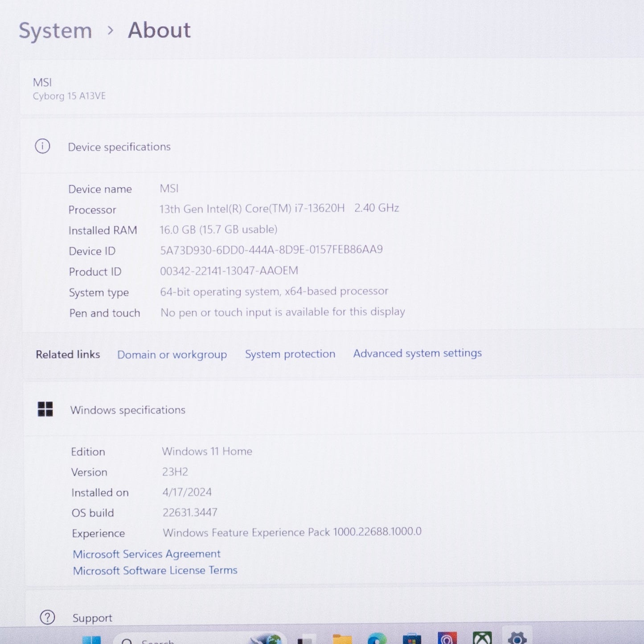Image resolution: width=644 pixels, height=644 pixels.
Task: Click the Settings gear taskbar icon
Action: click(517, 638)
